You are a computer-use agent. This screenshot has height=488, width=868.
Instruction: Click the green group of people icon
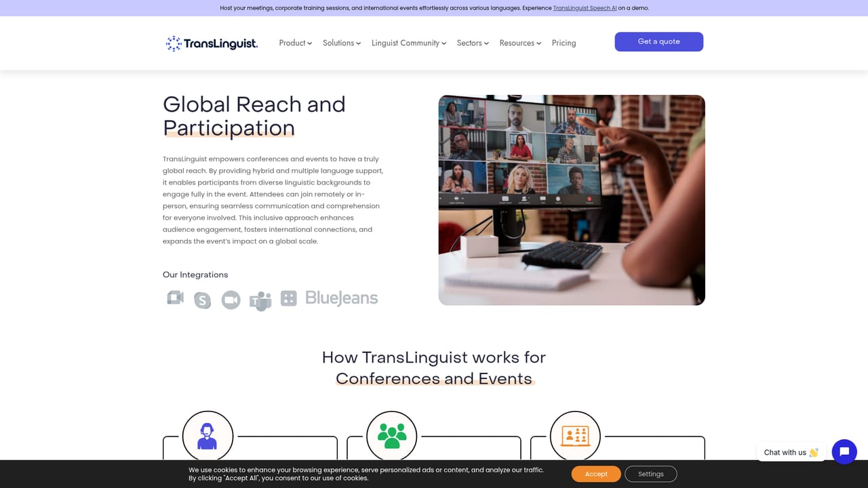tap(391, 436)
